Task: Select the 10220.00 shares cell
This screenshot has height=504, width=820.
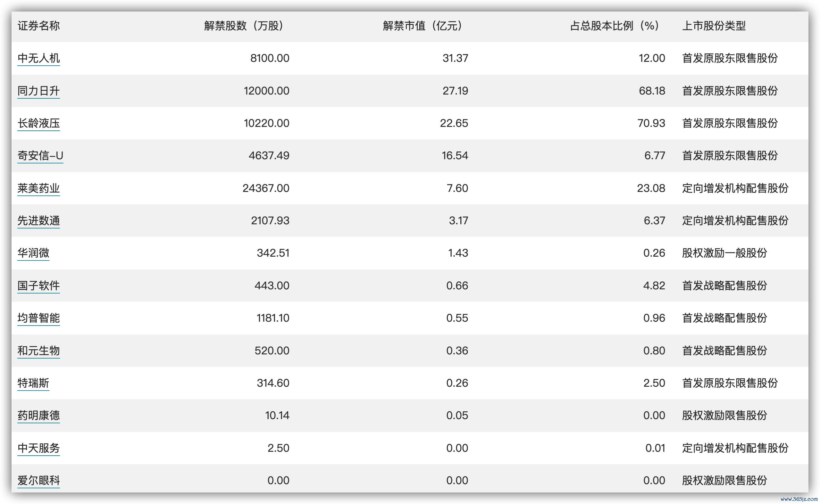Action: pos(266,123)
